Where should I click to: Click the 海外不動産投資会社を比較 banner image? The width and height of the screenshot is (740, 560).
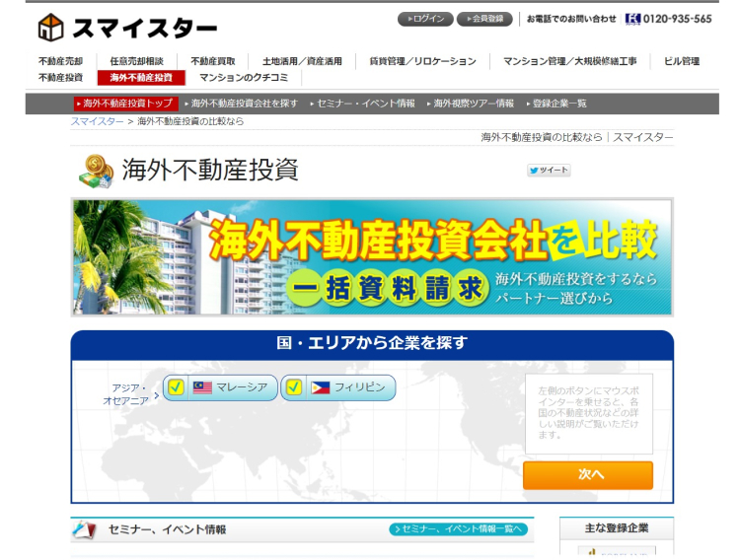[372, 256]
